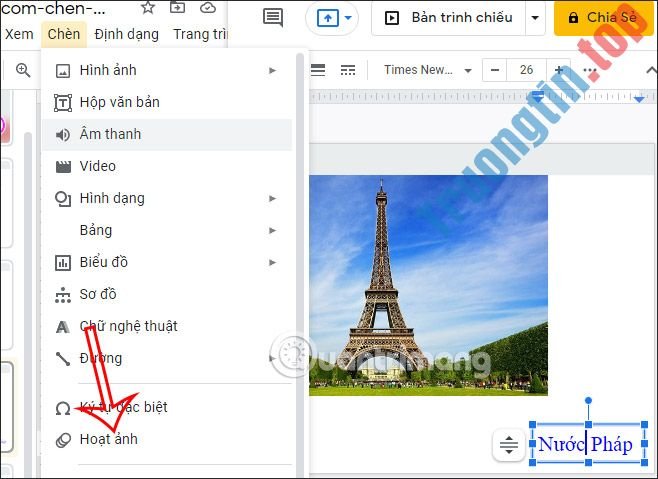Open the comment history icon
The image size is (658, 479).
(273, 18)
